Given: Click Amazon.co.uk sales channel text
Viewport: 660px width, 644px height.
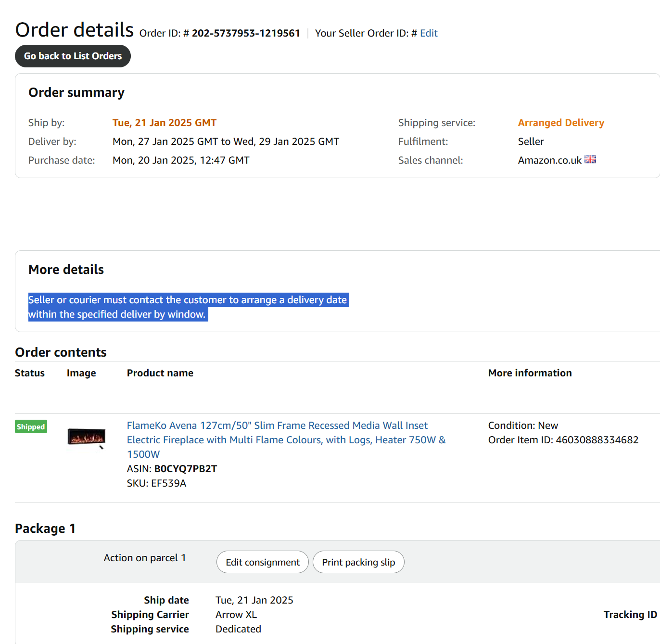Looking at the screenshot, I should click(x=550, y=160).
